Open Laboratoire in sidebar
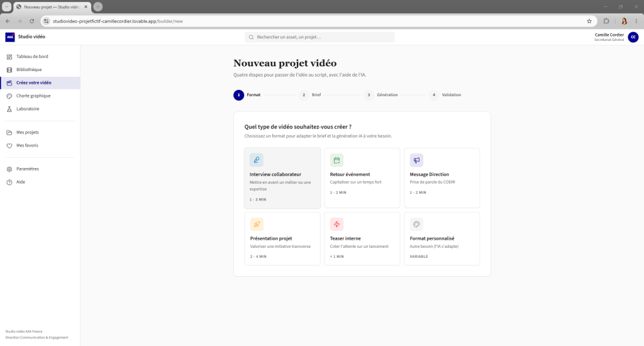Viewport: 644px width, 346px height. point(40,109)
